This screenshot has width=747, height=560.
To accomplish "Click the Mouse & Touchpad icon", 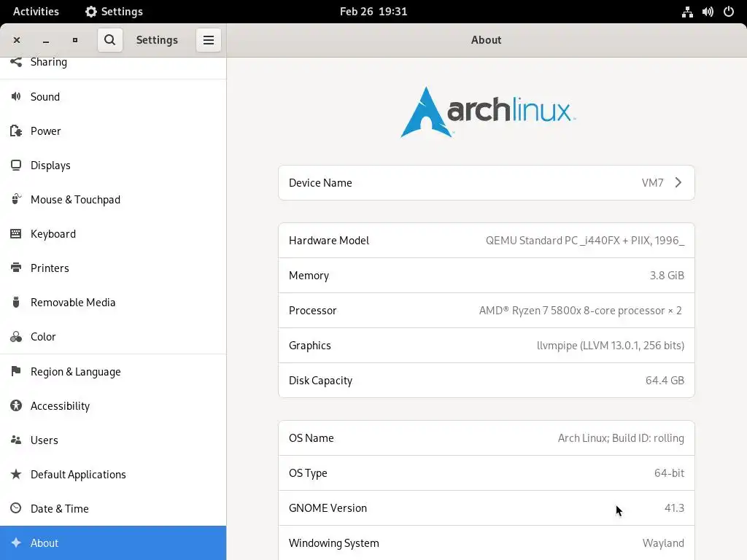I will click(x=16, y=199).
